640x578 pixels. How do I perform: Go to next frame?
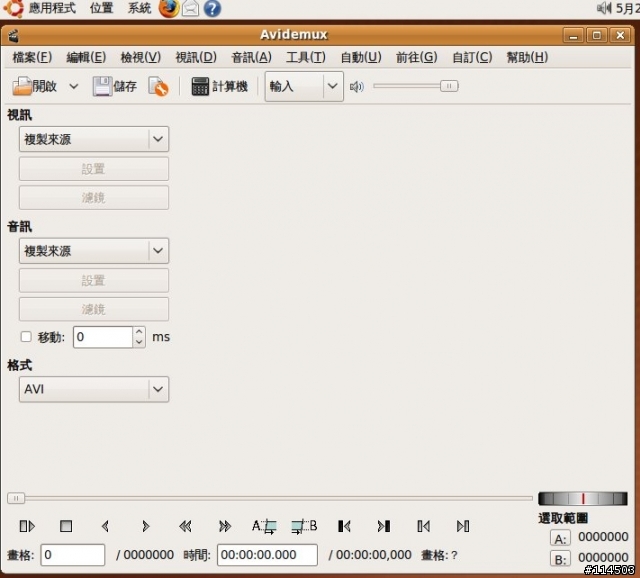point(145,526)
